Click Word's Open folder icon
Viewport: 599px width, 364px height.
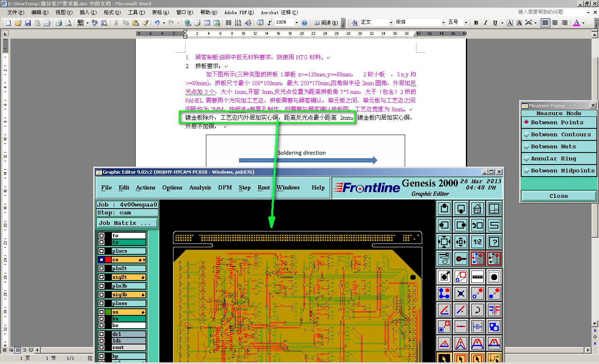[18, 23]
